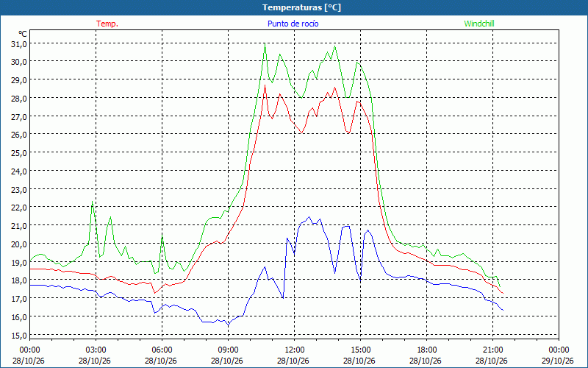This screenshot has width=588, height=368.
Task: Click the red temperature peak near 10:40
Action: tap(265, 85)
